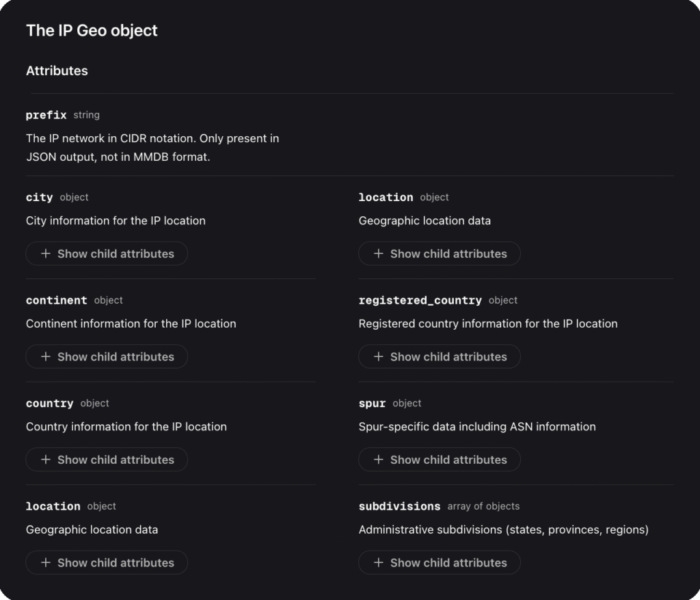Select the prefix attribute name
Viewport: 700px width, 600px height.
(x=46, y=115)
